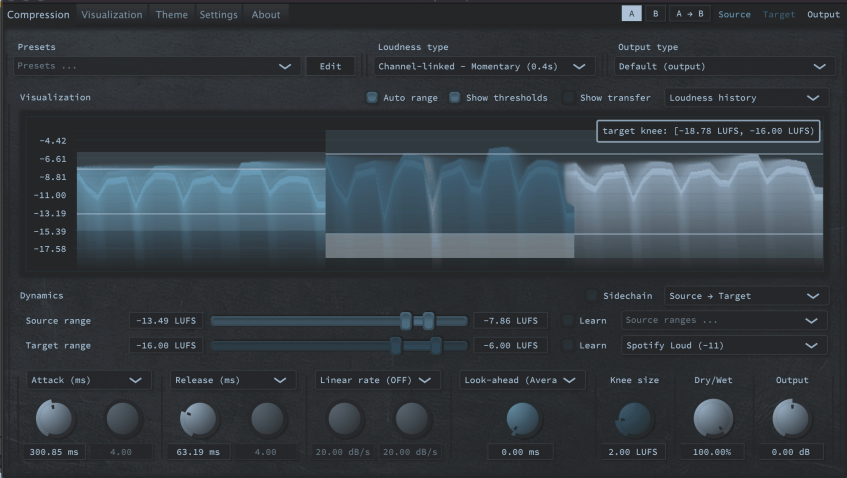Click the -16.00 LUFS target range field
Viewport: 847px width, 478px height.
pyautogui.click(x=166, y=345)
